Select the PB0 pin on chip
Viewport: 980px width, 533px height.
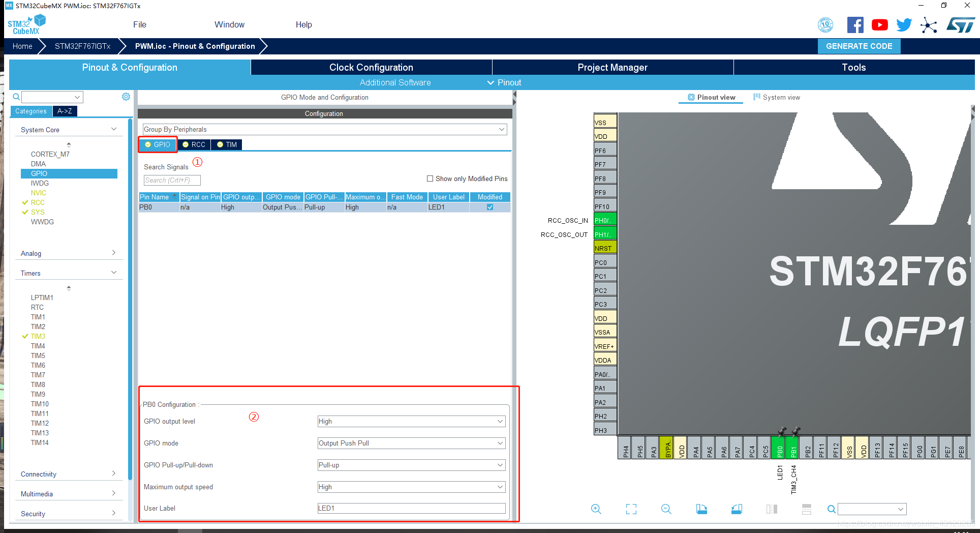tap(779, 448)
